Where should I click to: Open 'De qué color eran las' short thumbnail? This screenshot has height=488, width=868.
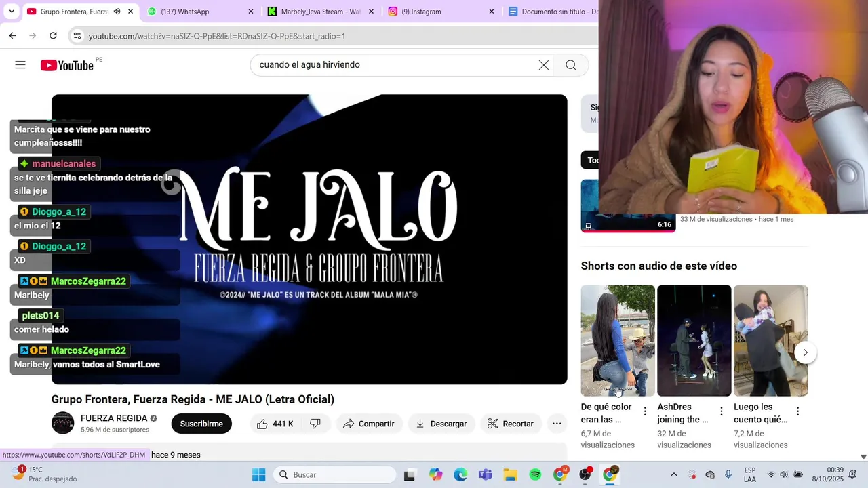(x=618, y=340)
